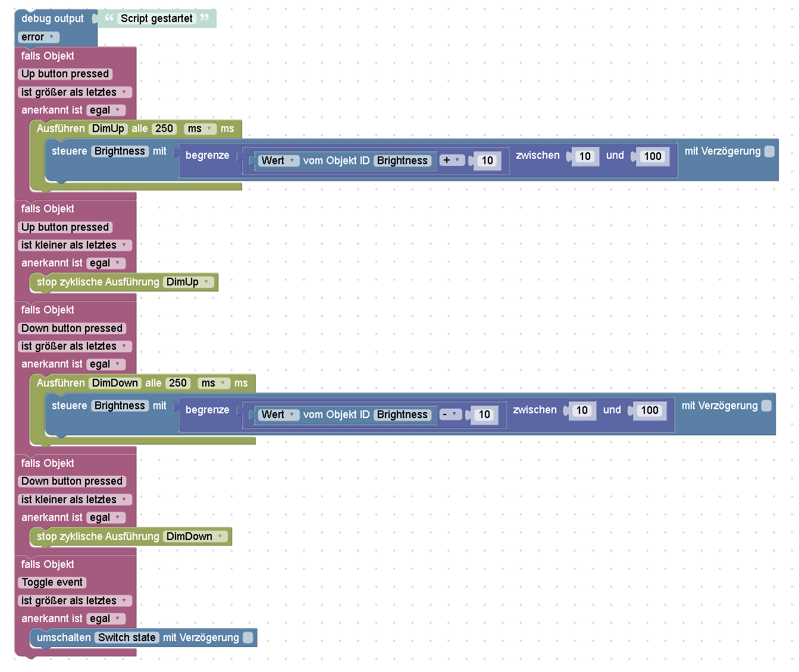Toggle 'mit Verzögerung' checkbox in DimUp steuere block
The image size is (799, 672).
[769, 151]
